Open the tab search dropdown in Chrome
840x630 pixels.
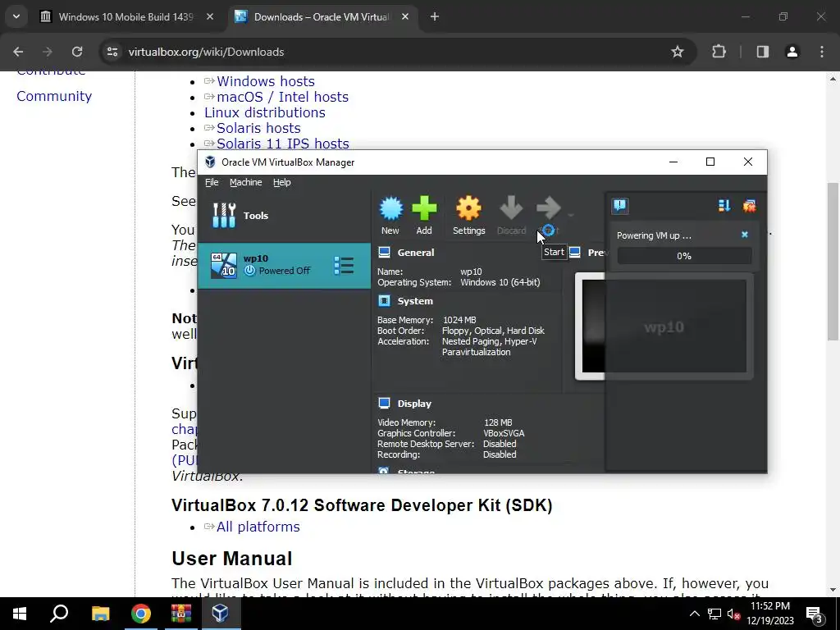[x=16, y=17]
